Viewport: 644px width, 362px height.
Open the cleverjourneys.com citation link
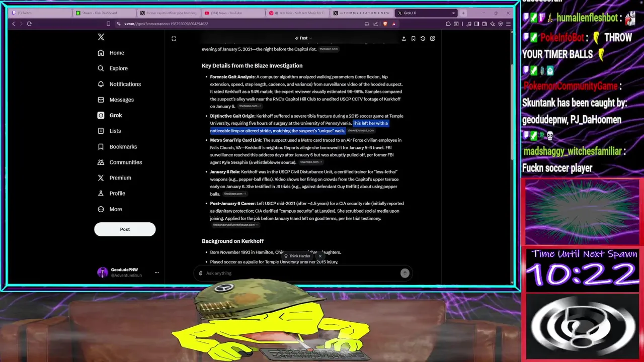coord(361,131)
